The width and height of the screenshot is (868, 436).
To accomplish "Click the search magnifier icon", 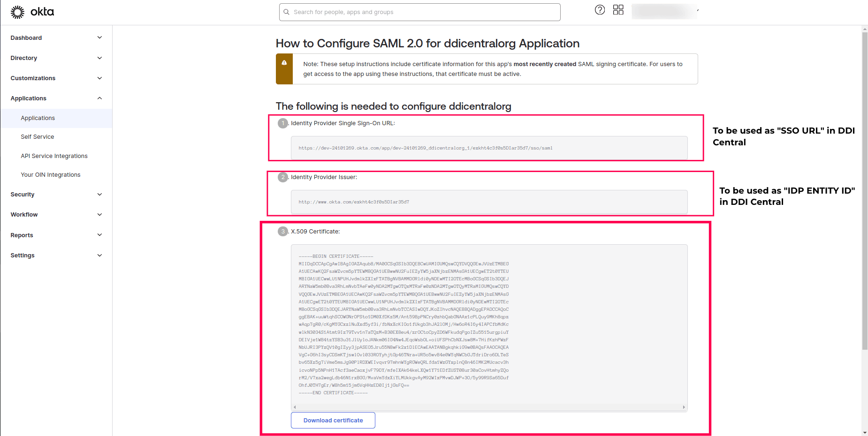I will (286, 12).
